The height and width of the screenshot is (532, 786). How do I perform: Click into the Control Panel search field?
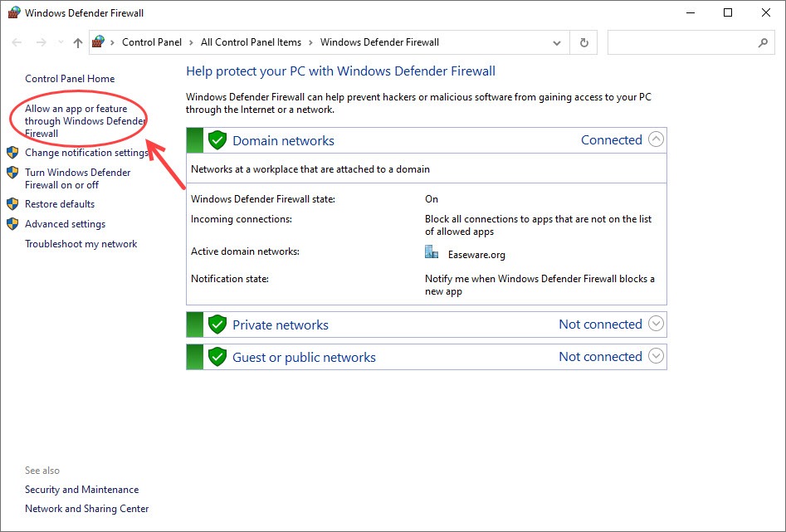coord(681,42)
